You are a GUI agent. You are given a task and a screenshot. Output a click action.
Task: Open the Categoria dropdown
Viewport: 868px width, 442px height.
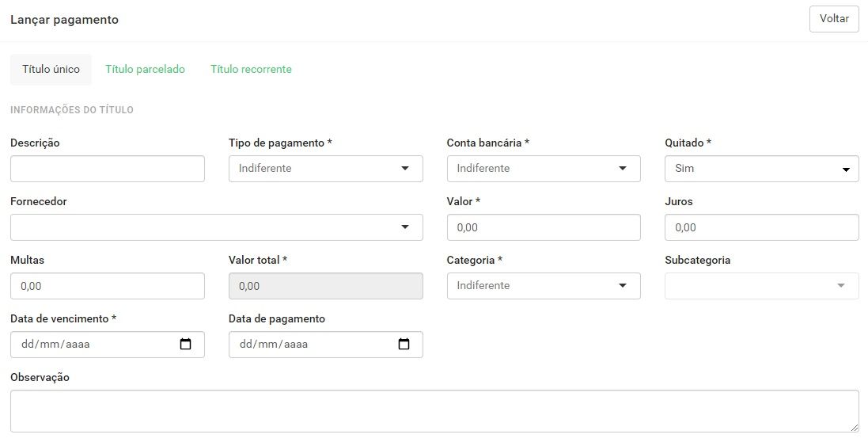coord(544,286)
